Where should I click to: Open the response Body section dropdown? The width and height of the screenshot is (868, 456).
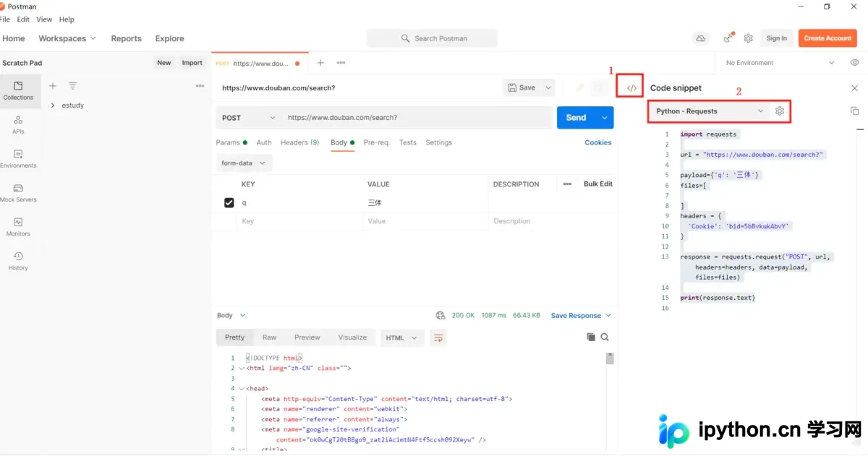[x=231, y=315]
